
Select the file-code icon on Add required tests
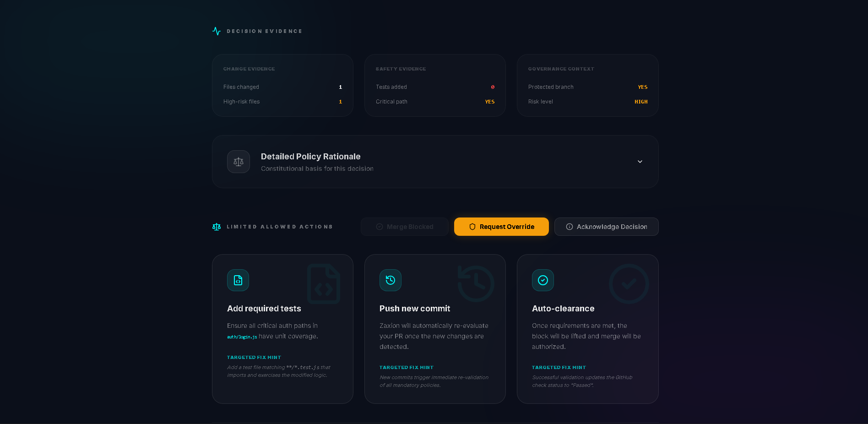pyautogui.click(x=238, y=280)
